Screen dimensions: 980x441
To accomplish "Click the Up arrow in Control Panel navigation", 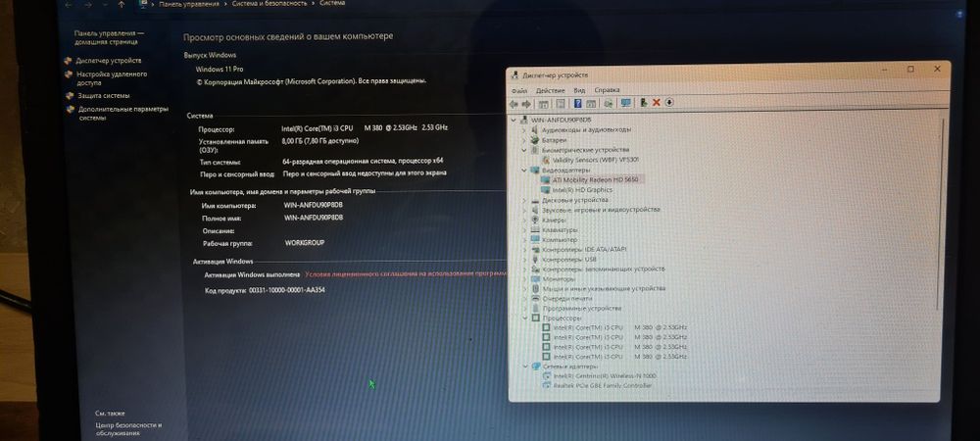I will (x=122, y=4).
